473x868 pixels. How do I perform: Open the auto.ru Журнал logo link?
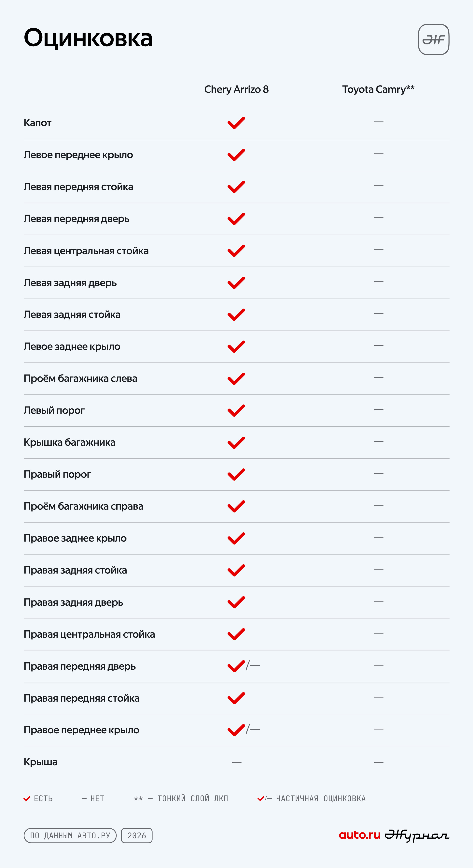[394, 835]
